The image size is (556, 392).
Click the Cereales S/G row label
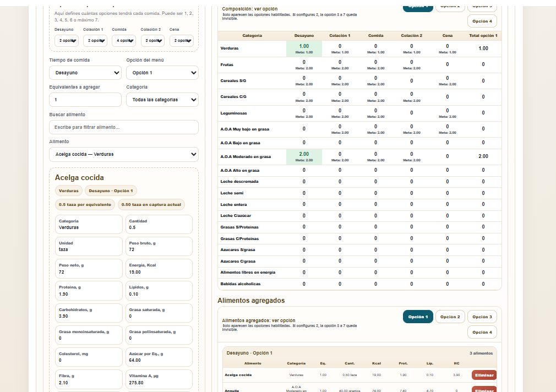233,81
